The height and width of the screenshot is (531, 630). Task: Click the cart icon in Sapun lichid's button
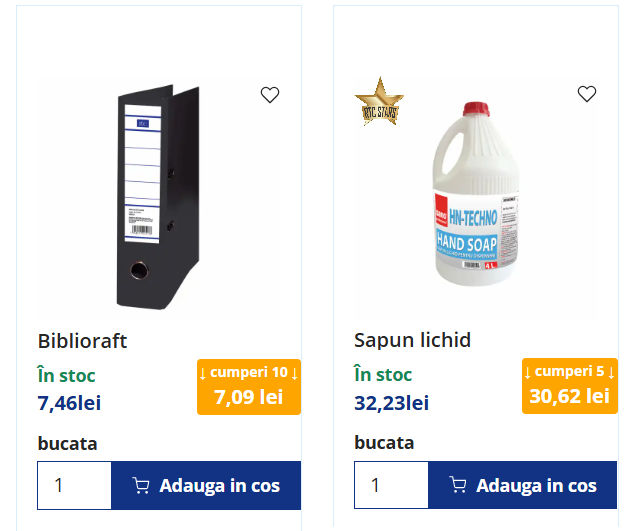(x=459, y=486)
